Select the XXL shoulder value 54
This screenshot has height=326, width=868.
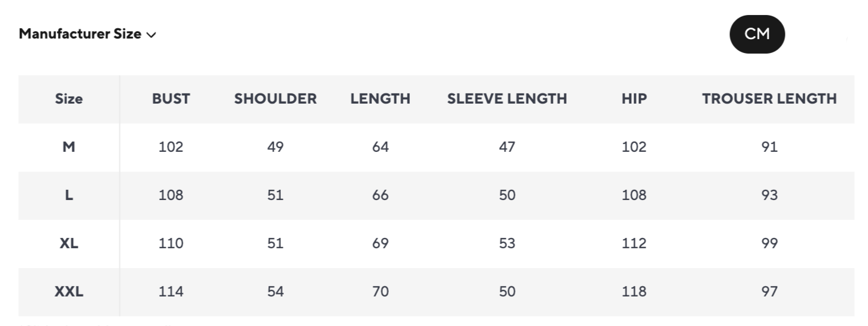275,292
